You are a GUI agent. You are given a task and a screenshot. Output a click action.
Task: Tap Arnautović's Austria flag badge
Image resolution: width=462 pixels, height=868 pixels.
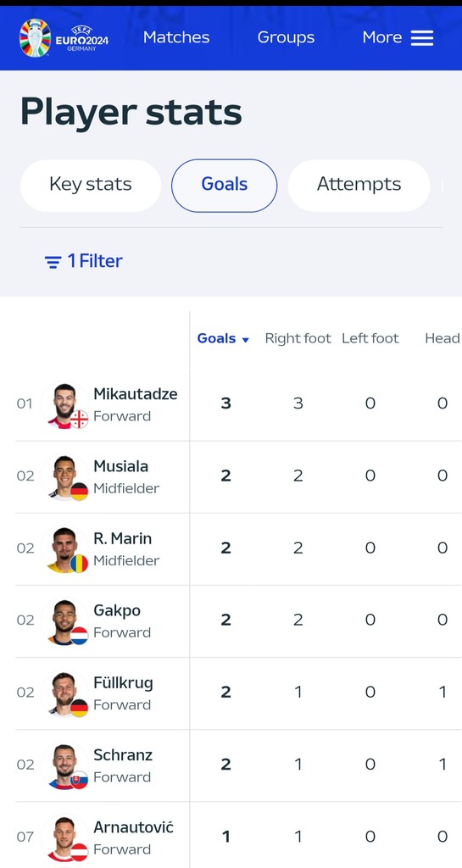coord(79,852)
